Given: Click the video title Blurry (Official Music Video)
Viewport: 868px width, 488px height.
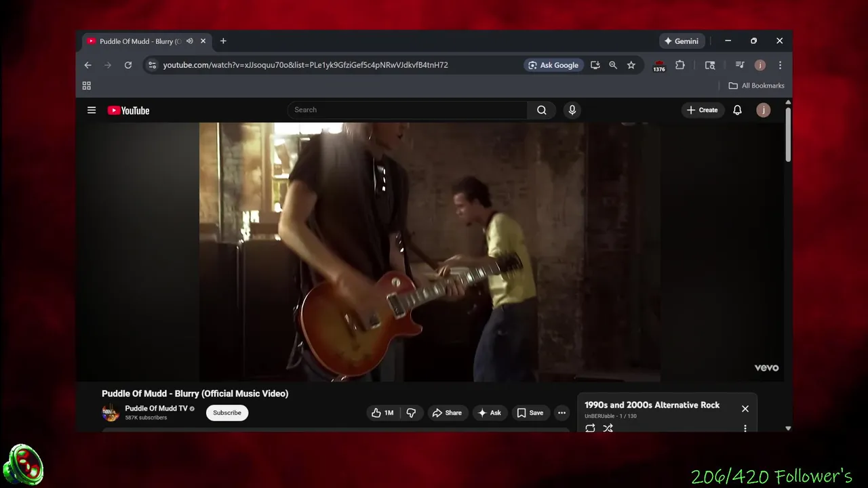Looking at the screenshot, I should 195,394.
